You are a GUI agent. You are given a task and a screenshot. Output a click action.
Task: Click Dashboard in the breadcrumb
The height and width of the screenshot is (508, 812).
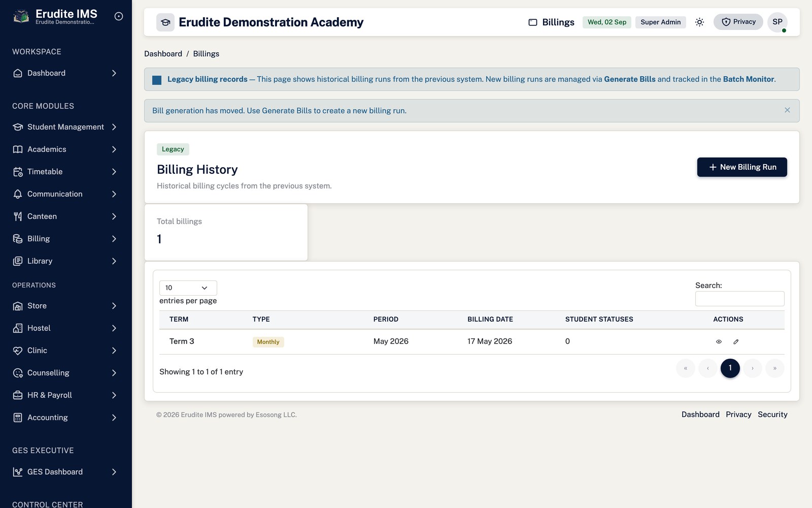pyautogui.click(x=163, y=54)
